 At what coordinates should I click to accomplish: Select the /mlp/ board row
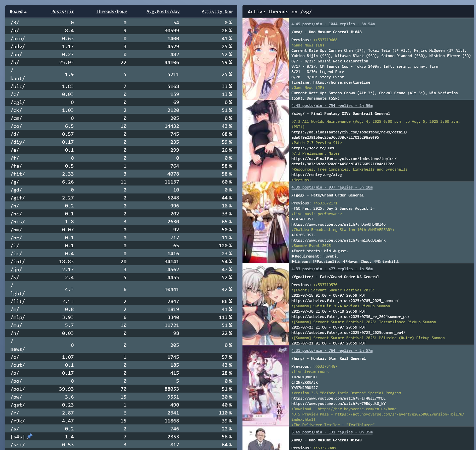[x=121, y=317]
